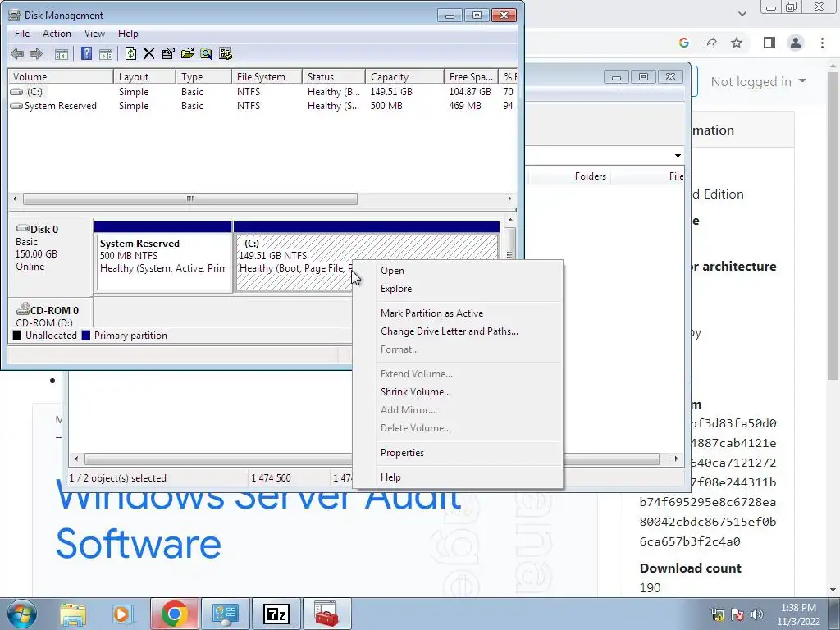The width and height of the screenshot is (840, 630).
Task: Click the Open folder toolbar icon
Action: pos(188,53)
